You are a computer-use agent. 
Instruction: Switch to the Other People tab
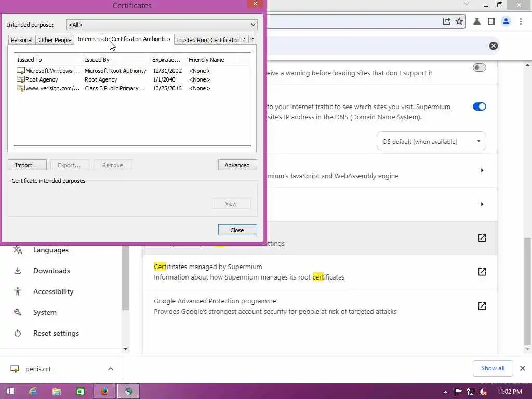tap(55, 39)
